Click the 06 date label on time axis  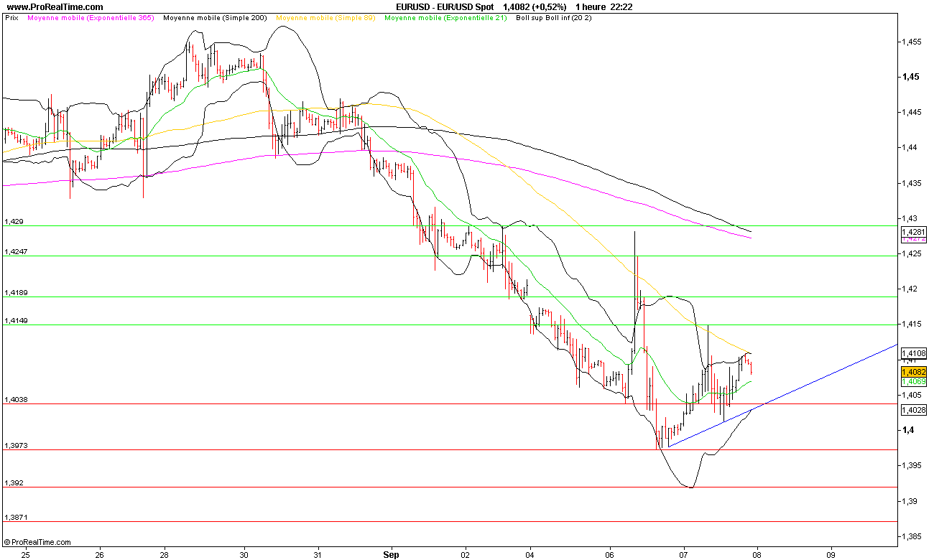[x=610, y=554]
